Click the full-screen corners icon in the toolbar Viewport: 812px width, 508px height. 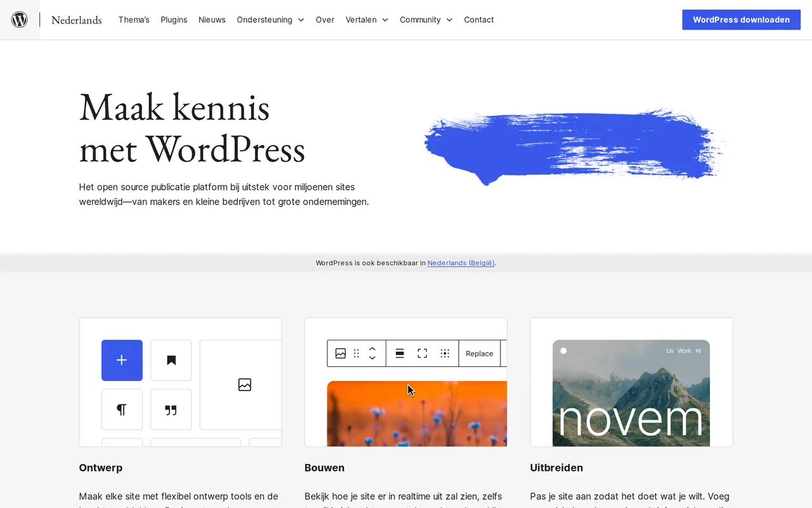point(422,354)
